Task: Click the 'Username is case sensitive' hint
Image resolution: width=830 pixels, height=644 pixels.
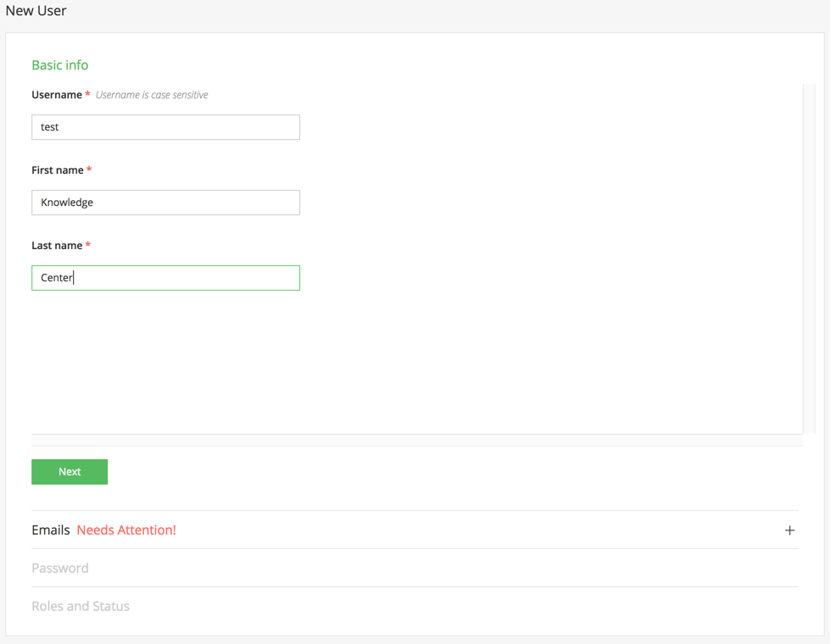Action: coord(152,95)
